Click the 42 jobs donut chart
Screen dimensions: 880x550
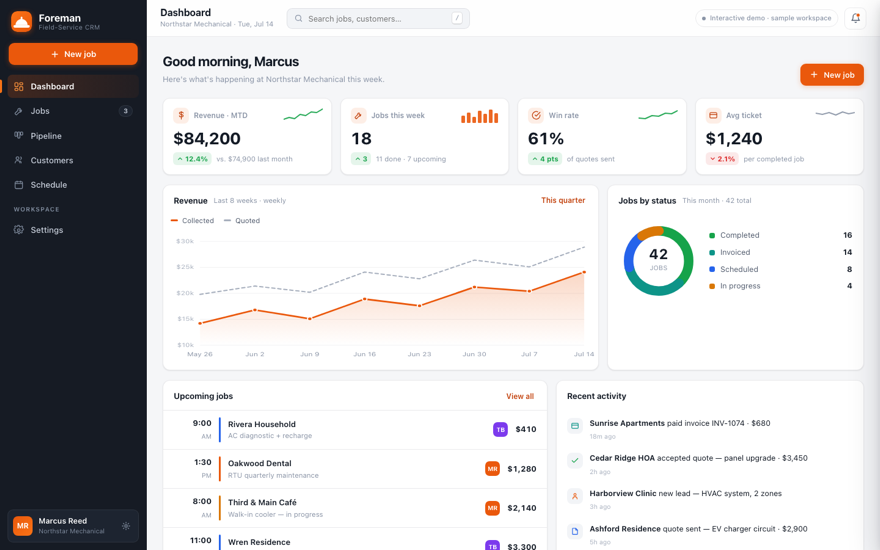[x=658, y=261]
